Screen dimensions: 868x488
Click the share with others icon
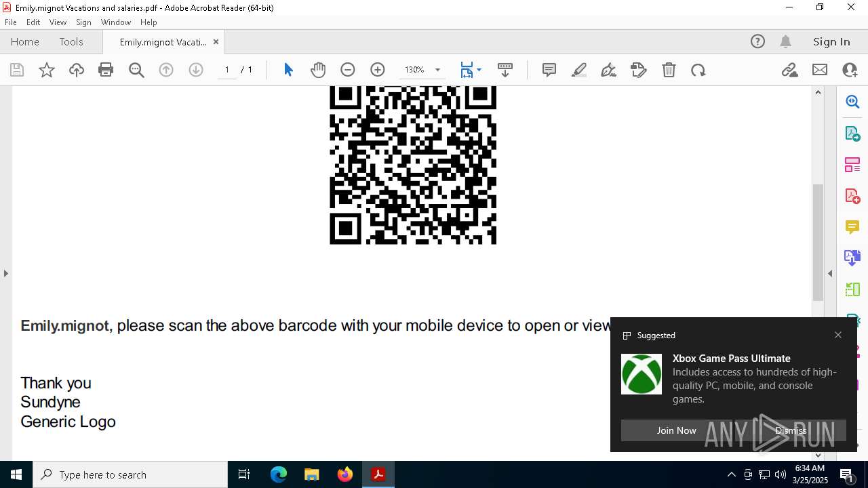[850, 70]
